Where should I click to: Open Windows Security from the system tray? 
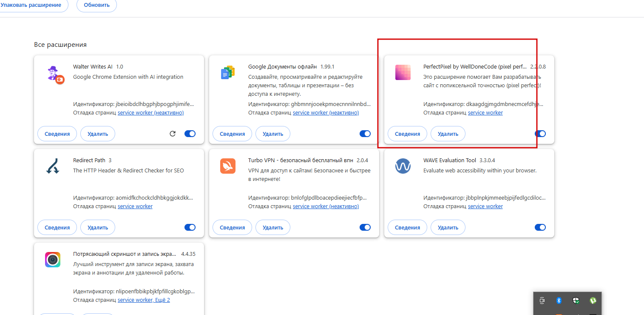coord(576,301)
